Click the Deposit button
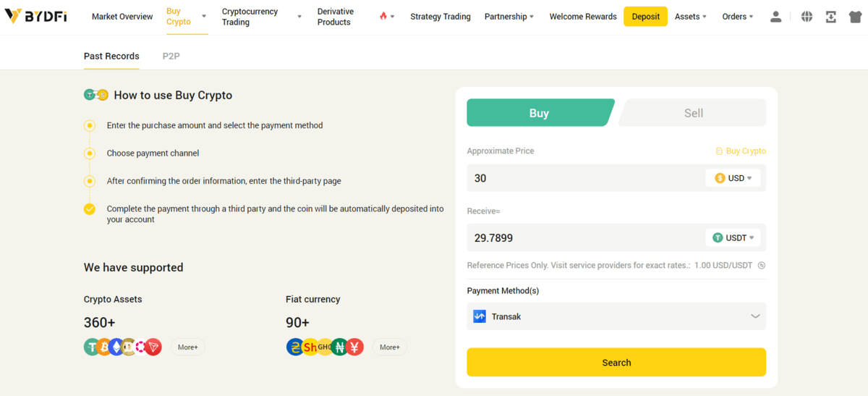868x396 pixels. coord(645,17)
